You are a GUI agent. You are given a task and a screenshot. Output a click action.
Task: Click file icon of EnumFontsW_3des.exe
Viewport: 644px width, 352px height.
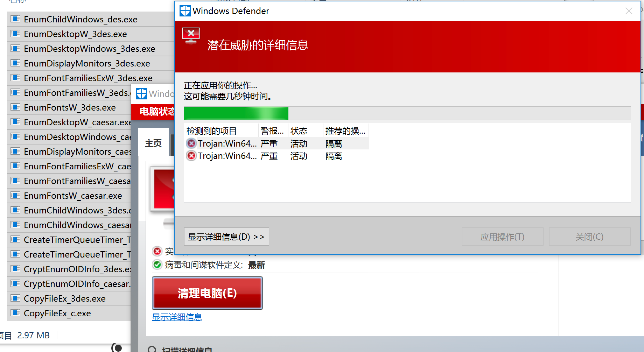15,107
